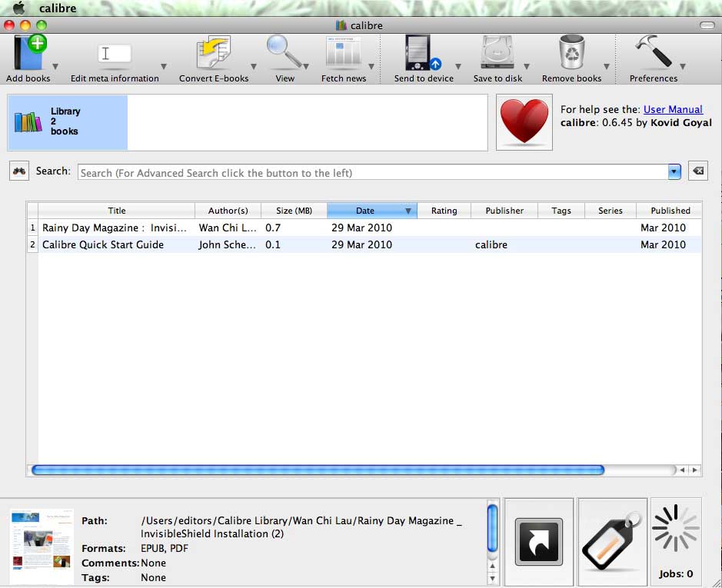Screen dimensions: 722x588
Task: Click the Save to disk icon
Action: [497, 53]
